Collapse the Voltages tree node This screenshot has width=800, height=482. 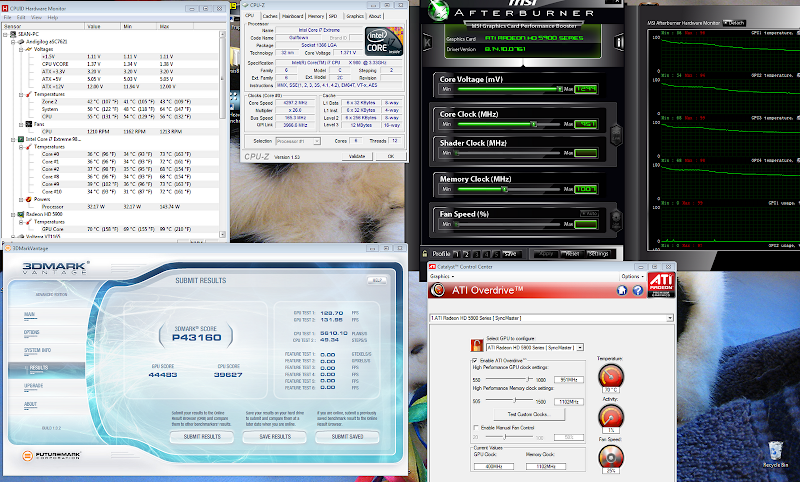21,49
